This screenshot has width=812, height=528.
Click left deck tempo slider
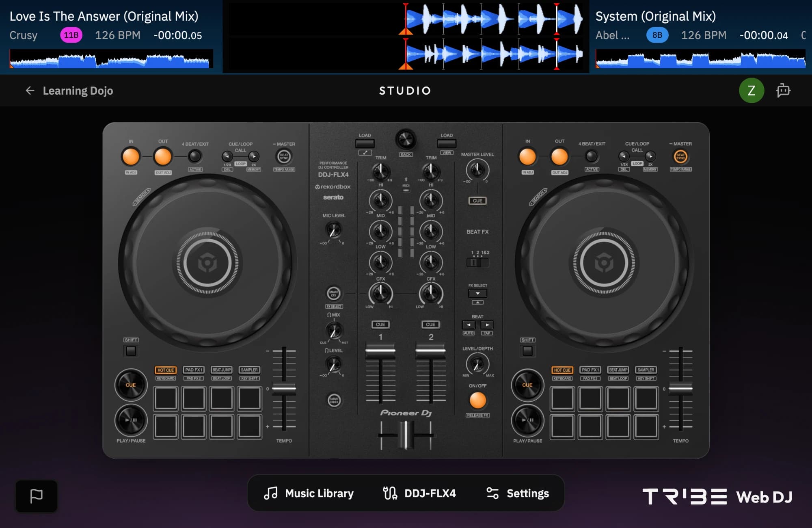(284, 389)
